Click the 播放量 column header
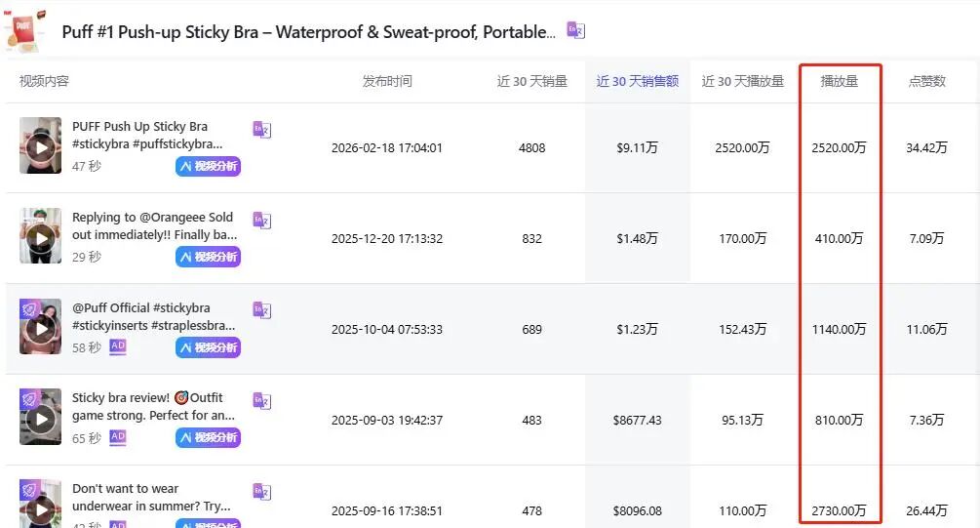The width and height of the screenshot is (980, 528). click(840, 81)
